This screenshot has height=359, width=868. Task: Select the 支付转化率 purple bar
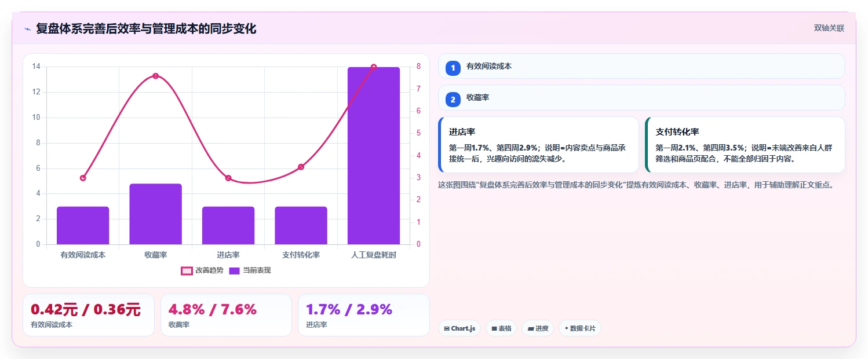point(301,225)
